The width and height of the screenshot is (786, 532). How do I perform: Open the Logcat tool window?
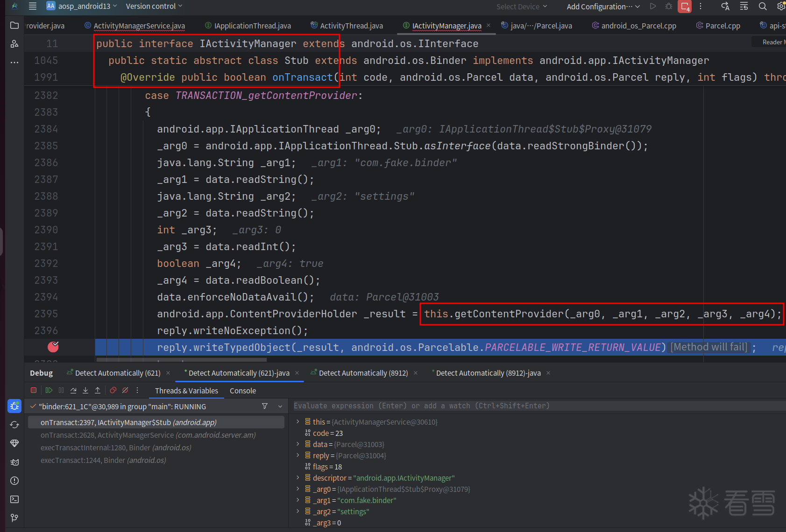pos(14,462)
